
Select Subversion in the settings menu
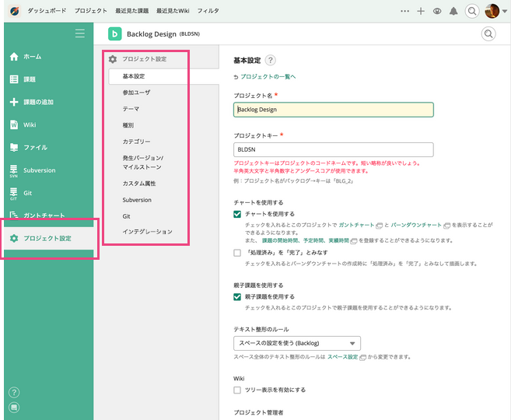click(137, 200)
